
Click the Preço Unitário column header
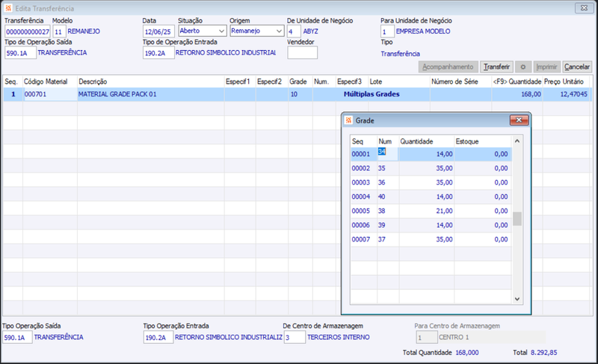tap(566, 81)
